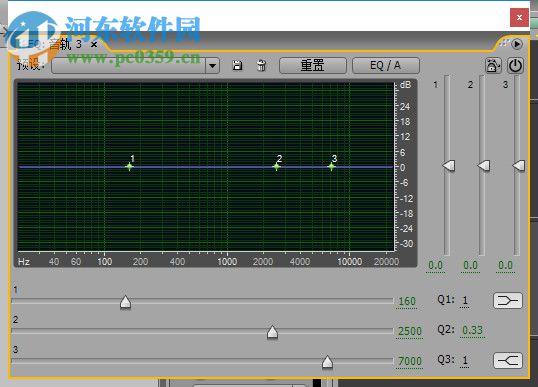The height and width of the screenshot is (387, 538).
Task: Click the frequency value 160
Action: click(x=407, y=302)
